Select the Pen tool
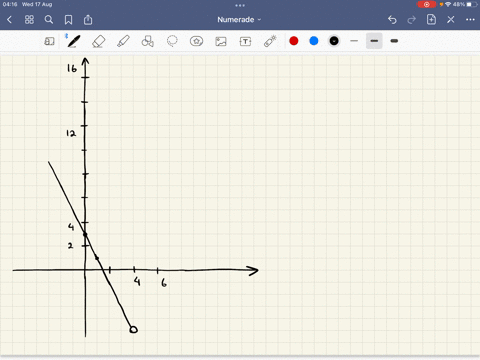Screen dimensions: 480x360 pos(74,41)
